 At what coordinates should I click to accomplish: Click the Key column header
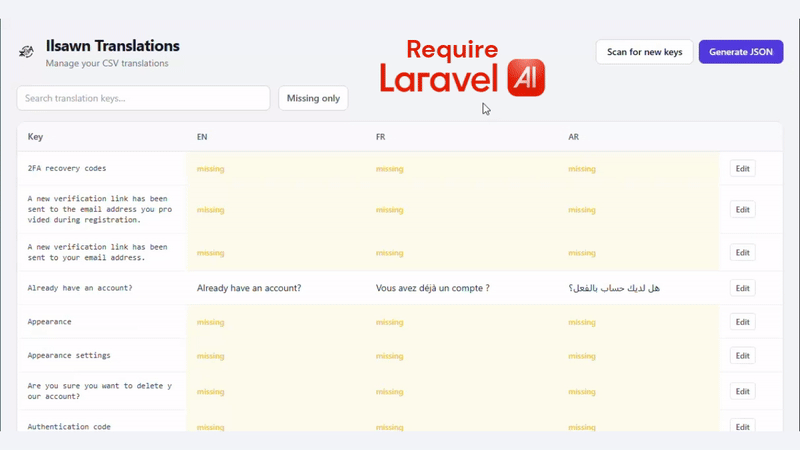[35, 137]
